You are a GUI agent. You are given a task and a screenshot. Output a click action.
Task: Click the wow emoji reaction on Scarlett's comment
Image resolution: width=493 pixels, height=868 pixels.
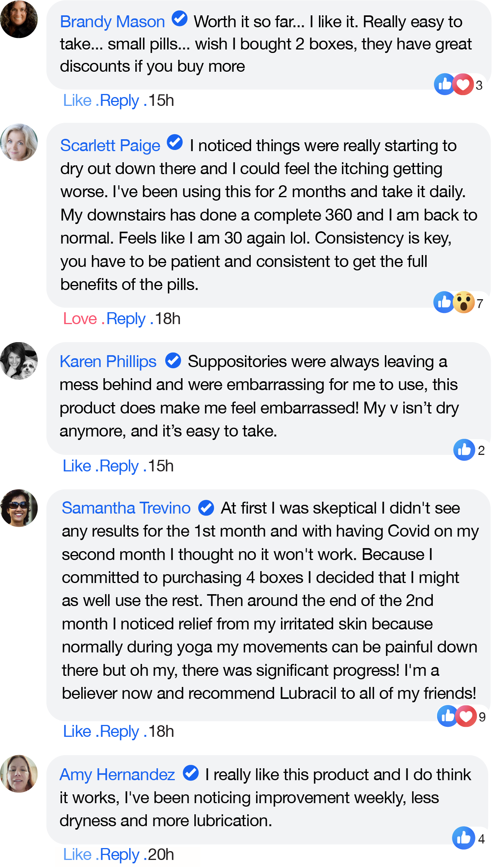(464, 302)
